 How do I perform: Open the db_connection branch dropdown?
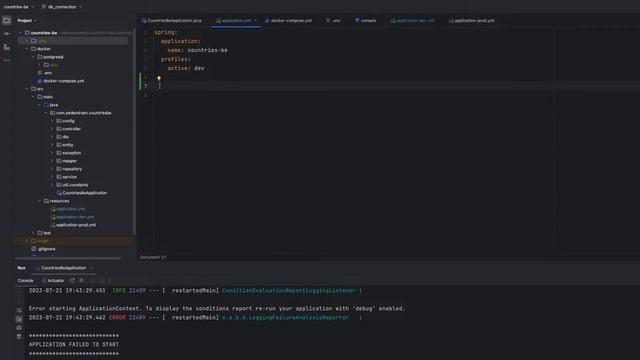pyautogui.click(x=62, y=7)
